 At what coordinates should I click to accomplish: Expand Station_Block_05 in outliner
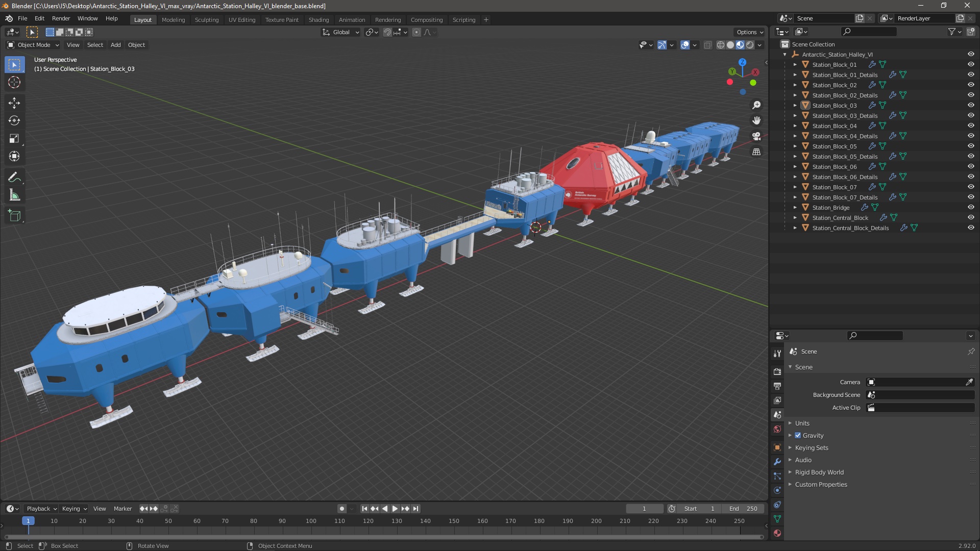(795, 146)
